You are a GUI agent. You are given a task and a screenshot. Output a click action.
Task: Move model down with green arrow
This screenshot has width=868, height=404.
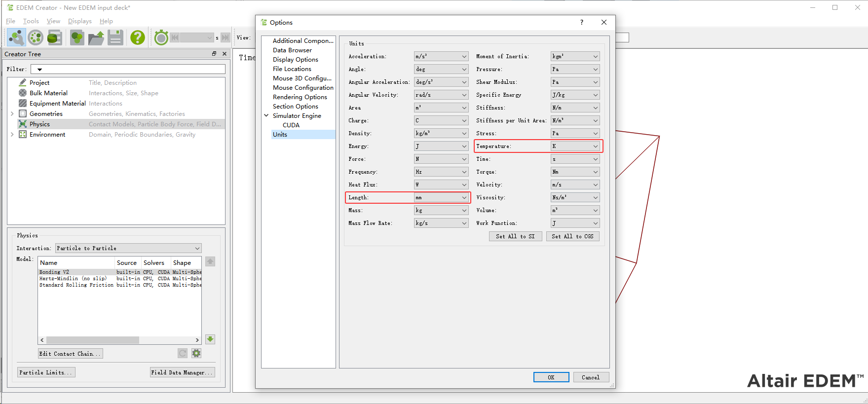coord(210,339)
